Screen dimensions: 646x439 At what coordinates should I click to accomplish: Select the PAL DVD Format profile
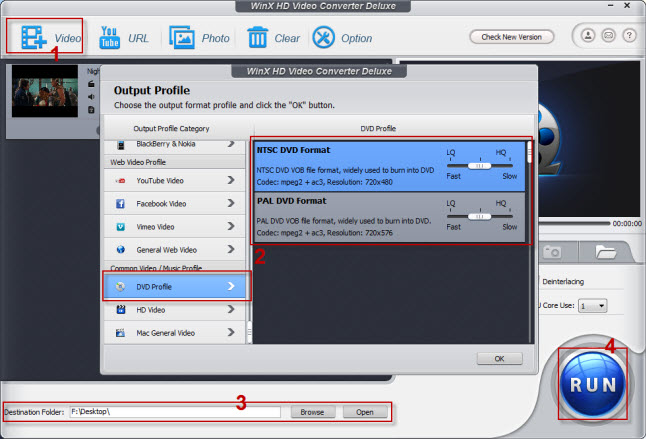(x=390, y=217)
